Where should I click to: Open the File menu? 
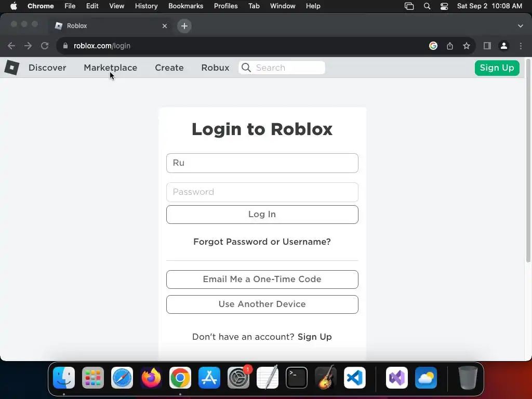(x=70, y=6)
